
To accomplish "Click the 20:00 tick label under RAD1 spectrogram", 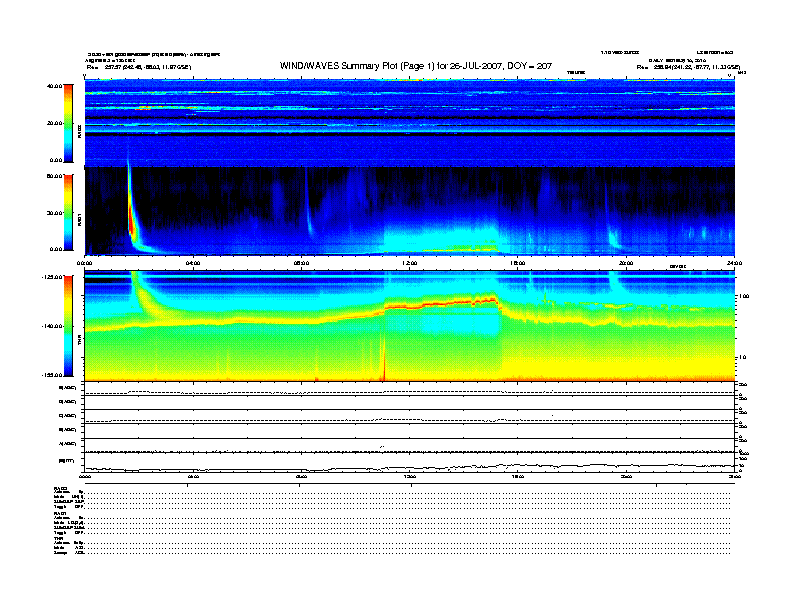I will (626, 263).
